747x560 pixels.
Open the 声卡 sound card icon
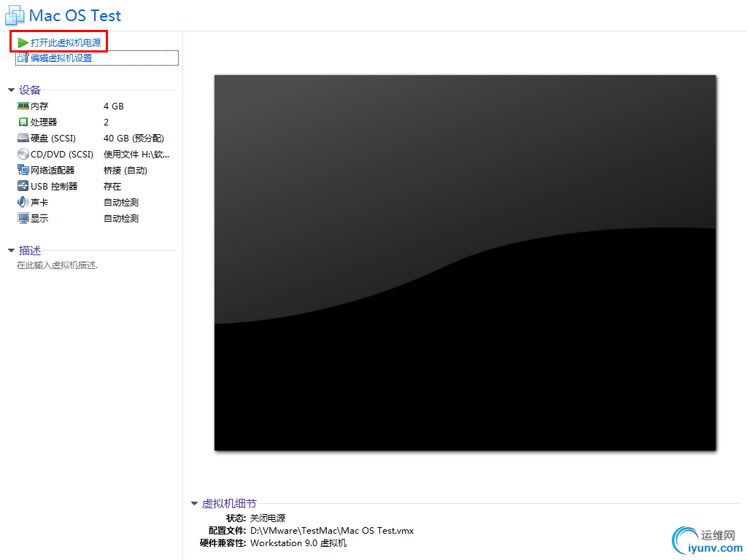pos(23,202)
